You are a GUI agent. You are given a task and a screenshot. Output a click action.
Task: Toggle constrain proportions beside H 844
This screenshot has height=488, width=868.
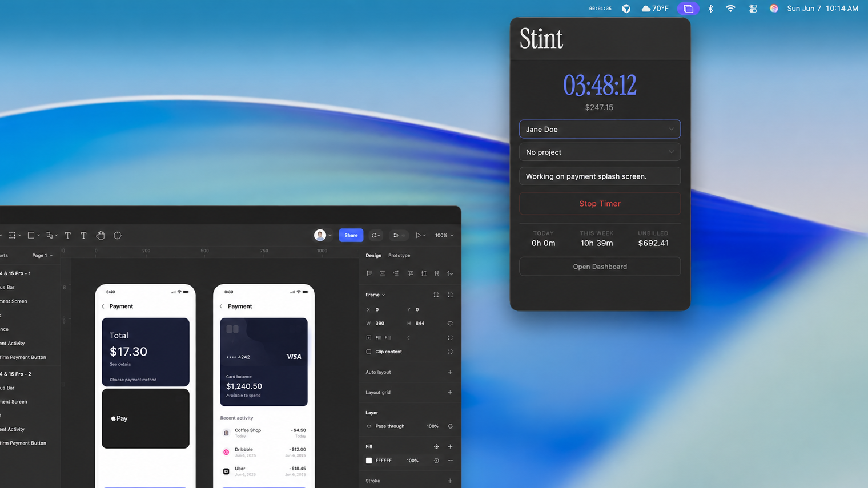point(450,323)
